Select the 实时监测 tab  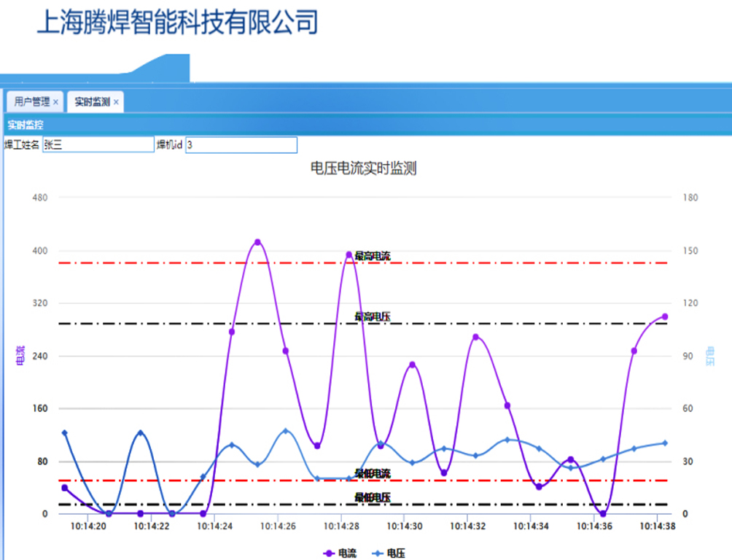(x=92, y=102)
